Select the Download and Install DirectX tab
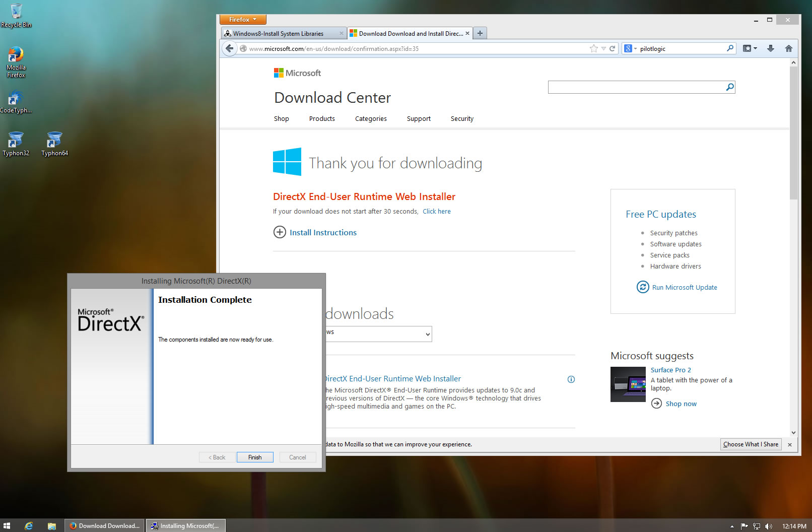The width and height of the screenshot is (812, 532). click(410, 34)
